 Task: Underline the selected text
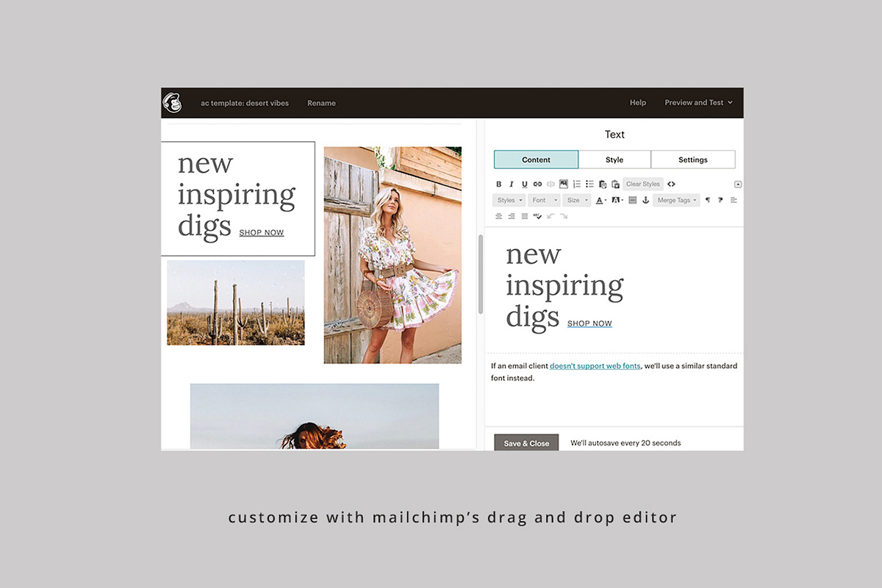pos(524,184)
